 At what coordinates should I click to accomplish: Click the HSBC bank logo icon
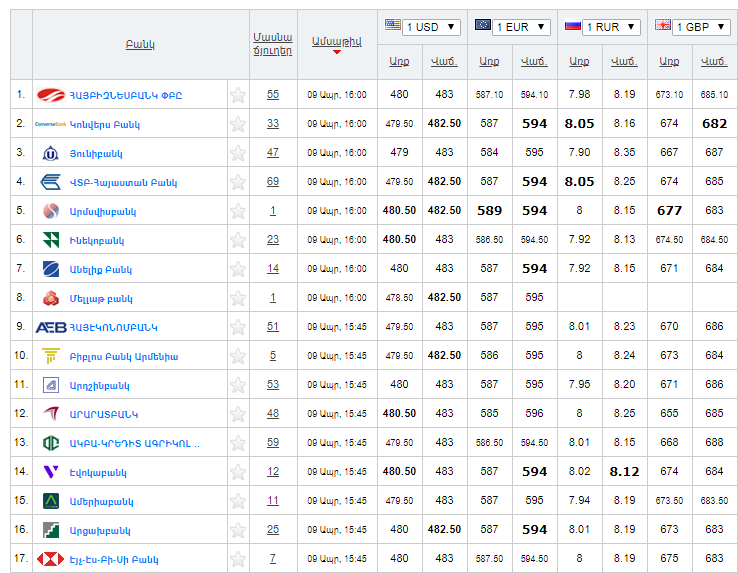point(50,559)
